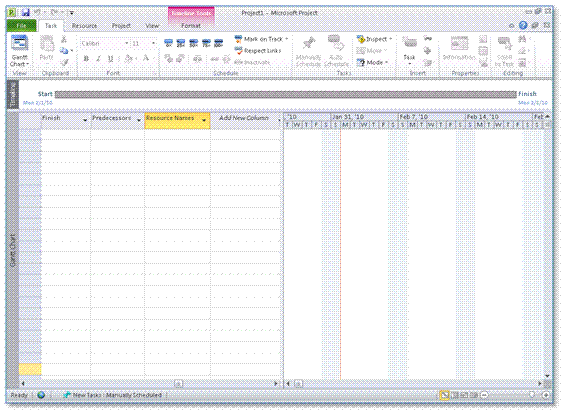Click the Auto Schedule button
The image size is (564, 414).
tap(336, 51)
